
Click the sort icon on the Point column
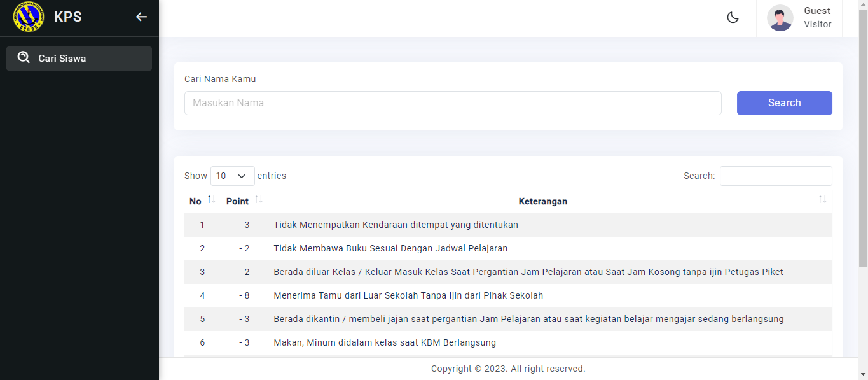click(x=259, y=200)
